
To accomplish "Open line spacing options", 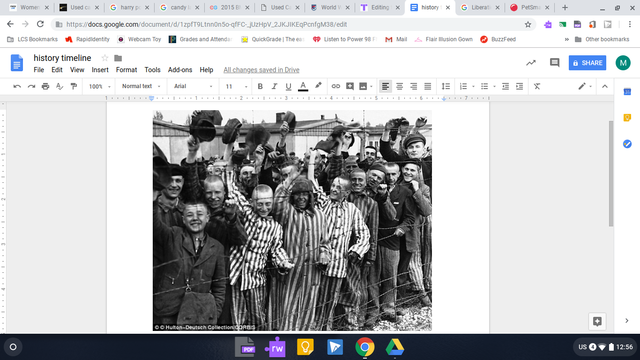I will click(x=446, y=87).
